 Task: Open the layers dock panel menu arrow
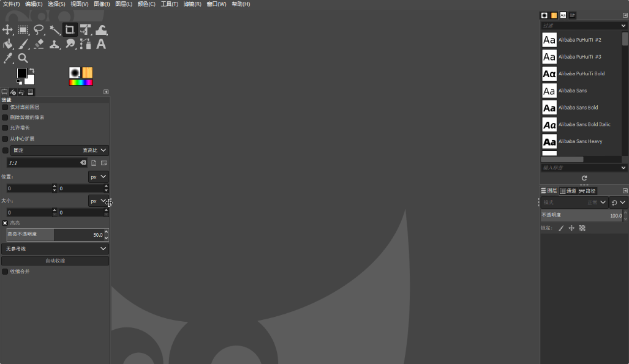(x=625, y=191)
